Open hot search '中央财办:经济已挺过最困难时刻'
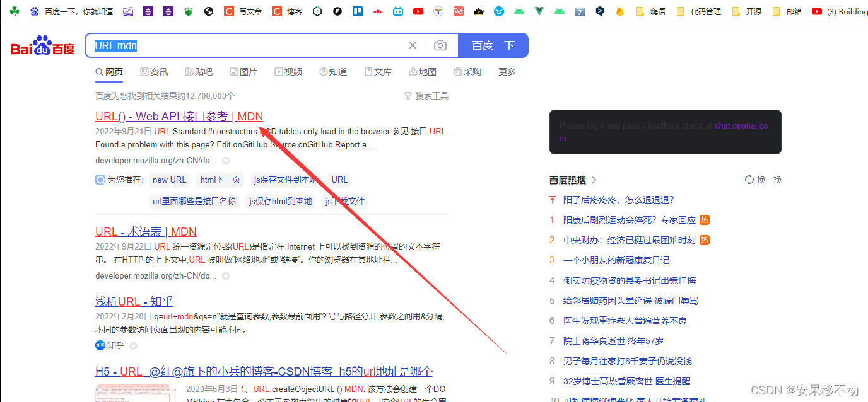868x402 pixels. tap(630, 240)
